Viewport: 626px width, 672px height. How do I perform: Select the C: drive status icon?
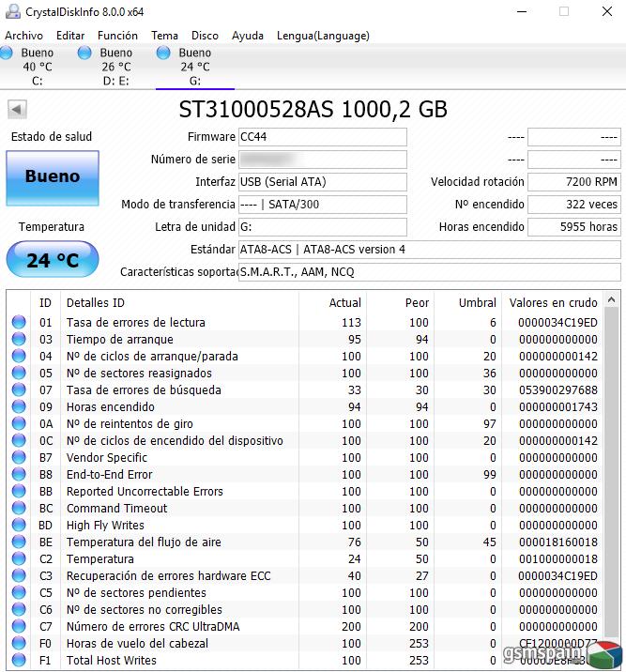pyautogui.click(x=7, y=53)
